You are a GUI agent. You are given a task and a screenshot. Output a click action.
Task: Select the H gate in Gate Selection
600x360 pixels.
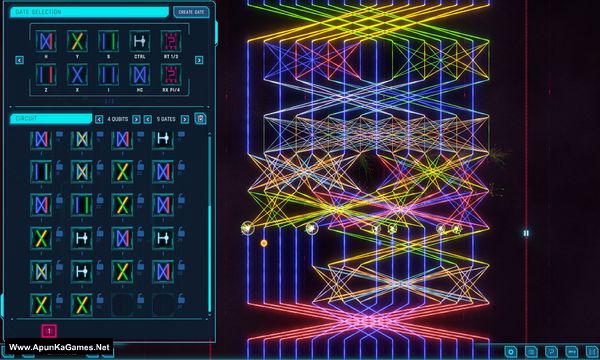click(46, 41)
